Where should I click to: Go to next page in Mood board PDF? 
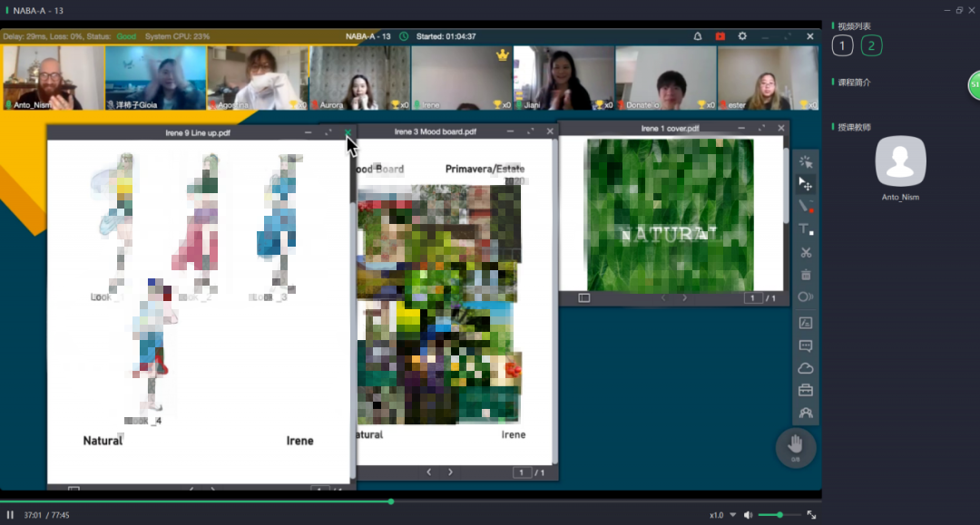[450, 472]
